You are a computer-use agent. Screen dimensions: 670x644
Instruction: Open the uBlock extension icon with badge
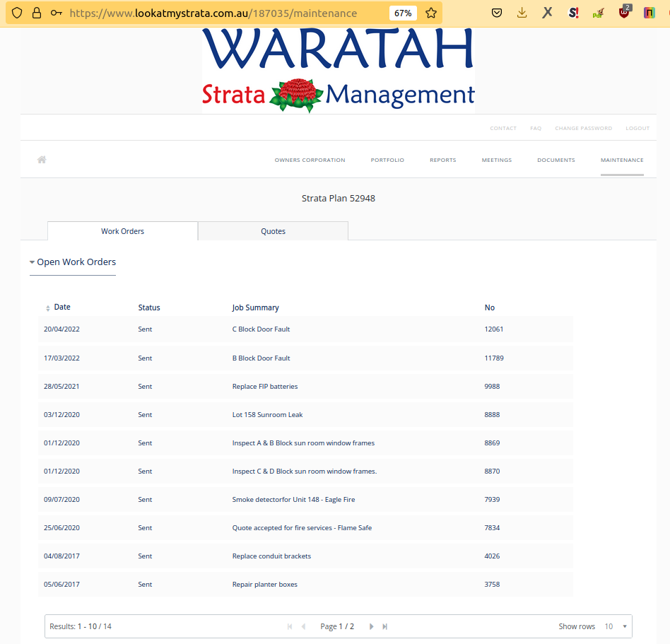(624, 12)
